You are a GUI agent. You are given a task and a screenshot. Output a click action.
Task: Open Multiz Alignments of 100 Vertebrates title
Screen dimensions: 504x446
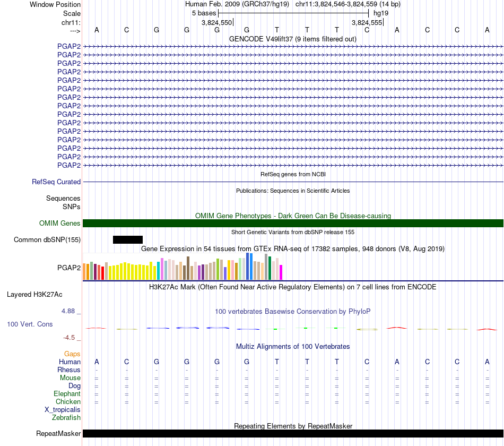[x=293, y=347]
